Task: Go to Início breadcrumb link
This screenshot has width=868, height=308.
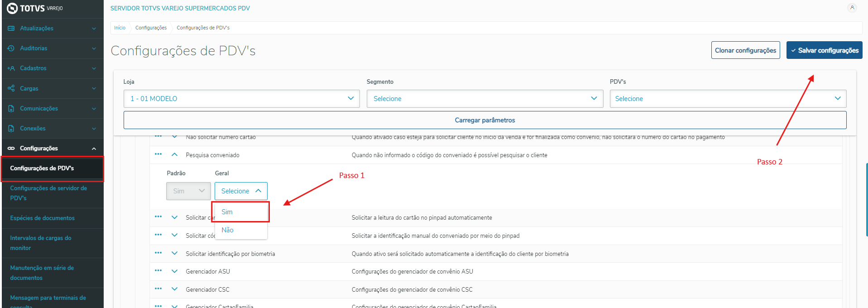Action: [120, 28]
